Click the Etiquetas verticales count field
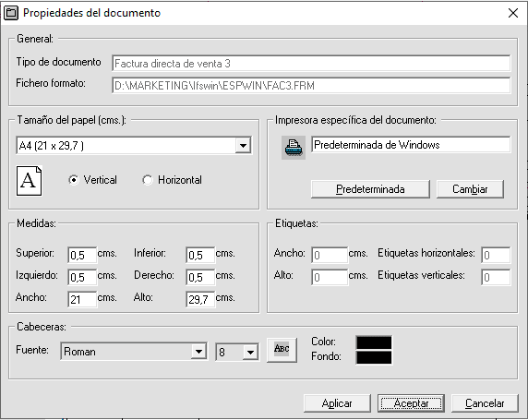 [x=496, y=277]
